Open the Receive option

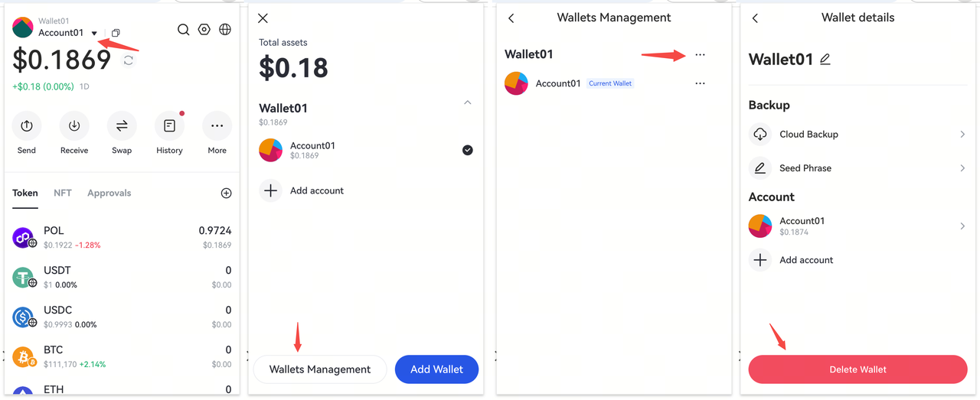point(74,126)
